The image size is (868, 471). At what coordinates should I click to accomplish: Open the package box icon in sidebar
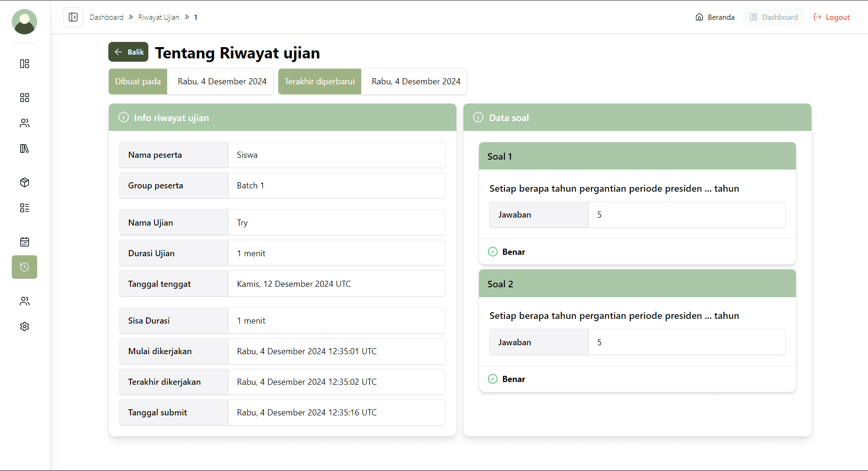pos(24,182)
